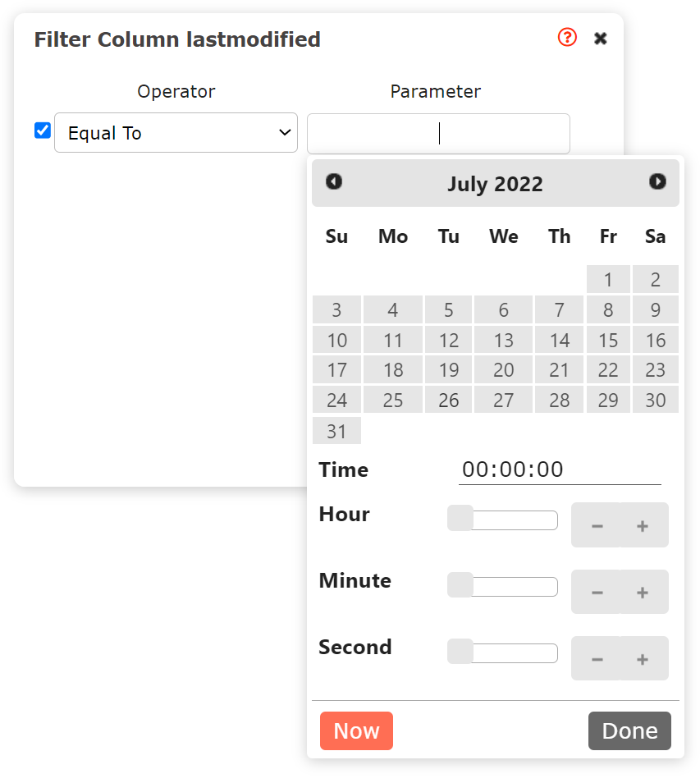Open the Equal To operator dropdown
Viewport: 700px width, 783px height.
click(176, 132)
